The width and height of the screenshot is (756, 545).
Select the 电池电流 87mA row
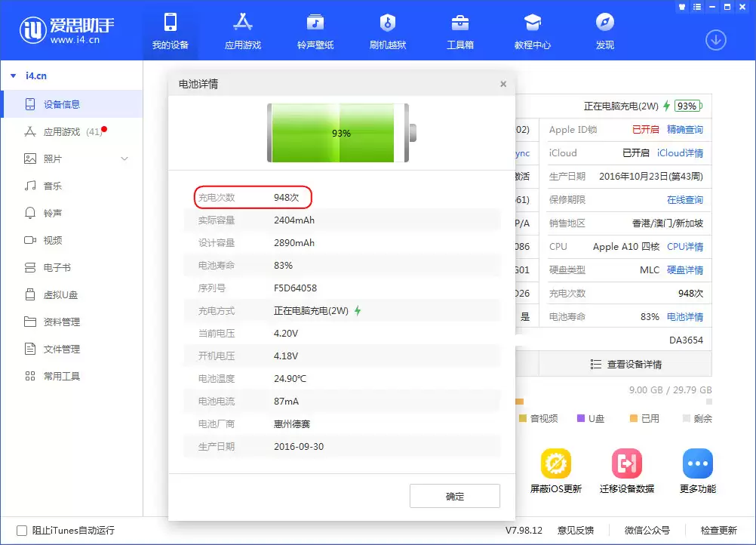coord(342,402)
